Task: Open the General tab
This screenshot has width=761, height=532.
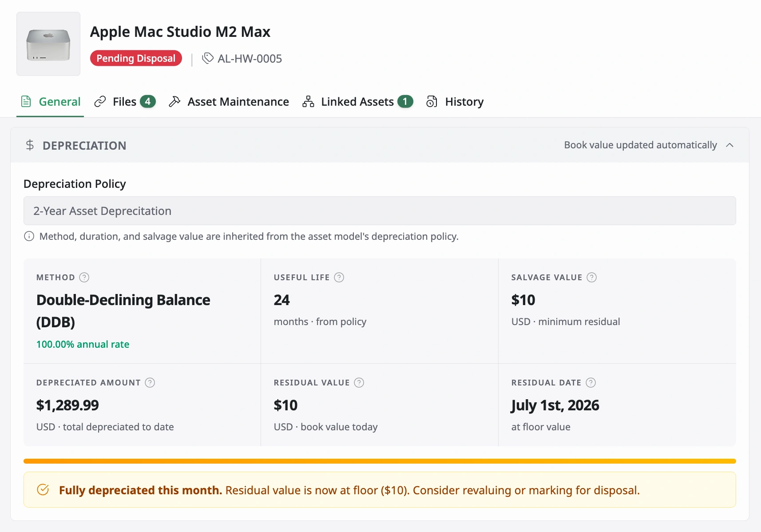Action: (x=50, y=102)
